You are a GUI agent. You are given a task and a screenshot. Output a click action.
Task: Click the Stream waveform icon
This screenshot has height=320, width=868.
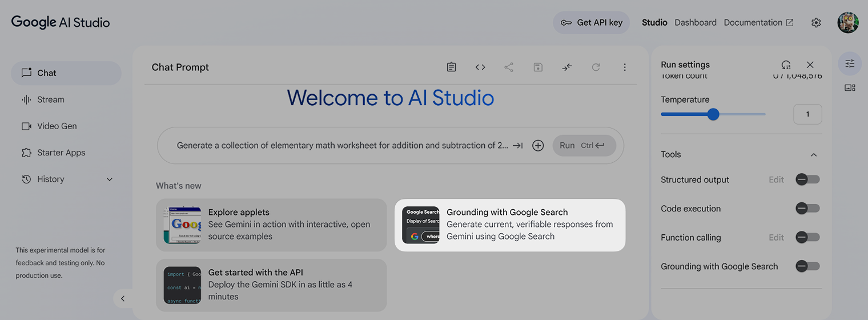coord(26,99)
